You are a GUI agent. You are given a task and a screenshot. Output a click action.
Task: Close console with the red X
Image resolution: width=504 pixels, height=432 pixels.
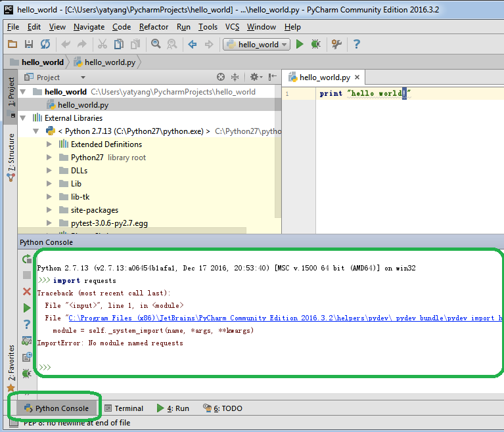(27, 292)
